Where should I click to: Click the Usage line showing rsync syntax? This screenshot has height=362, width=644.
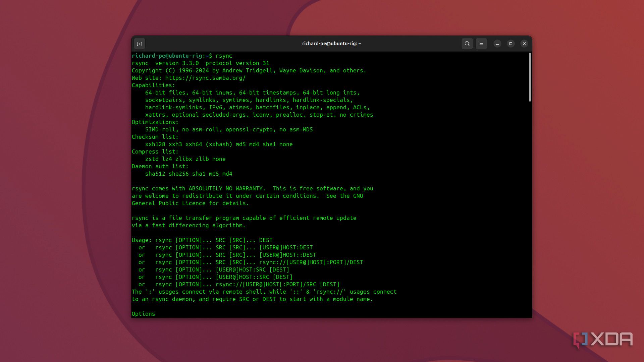pos(202,240)
